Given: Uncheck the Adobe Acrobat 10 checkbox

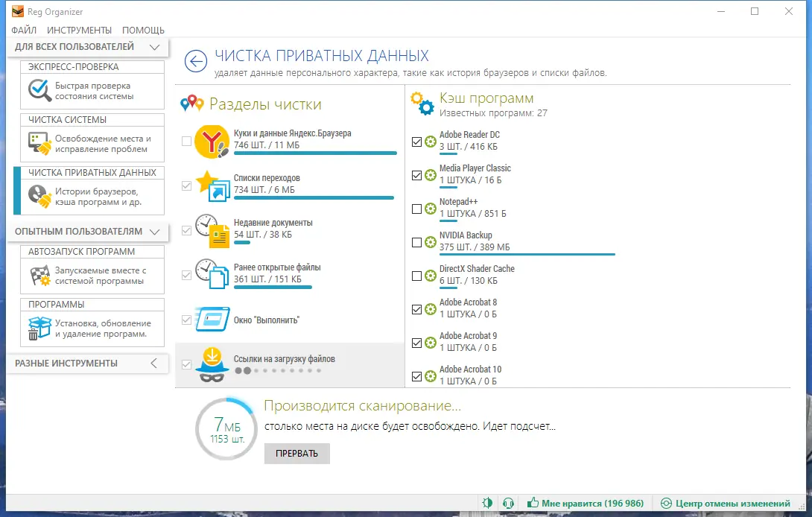Looking at the screenshot, I should pyautogui.click(x=417, y=377).
